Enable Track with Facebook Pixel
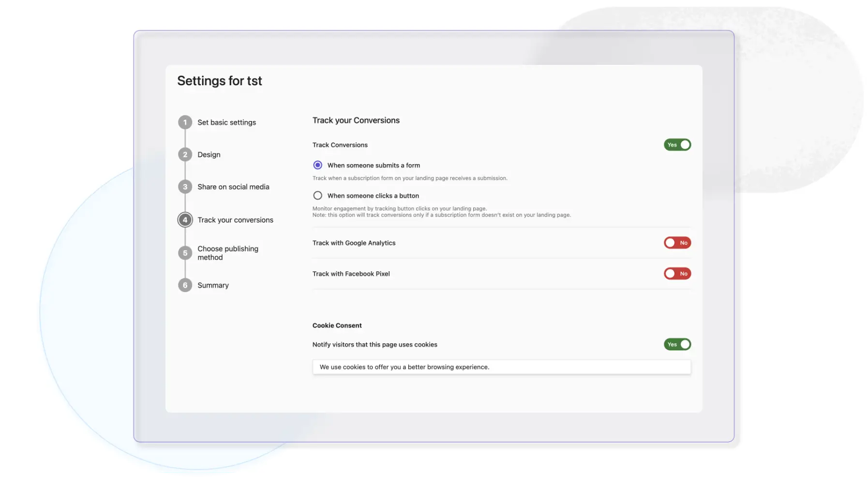868x479 pixels. coord(677,273)
